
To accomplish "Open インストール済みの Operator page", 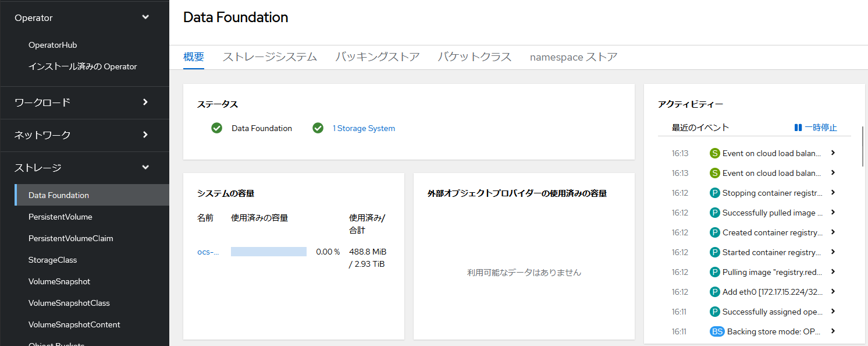I will pyautogui.click(x=83, y=66).
